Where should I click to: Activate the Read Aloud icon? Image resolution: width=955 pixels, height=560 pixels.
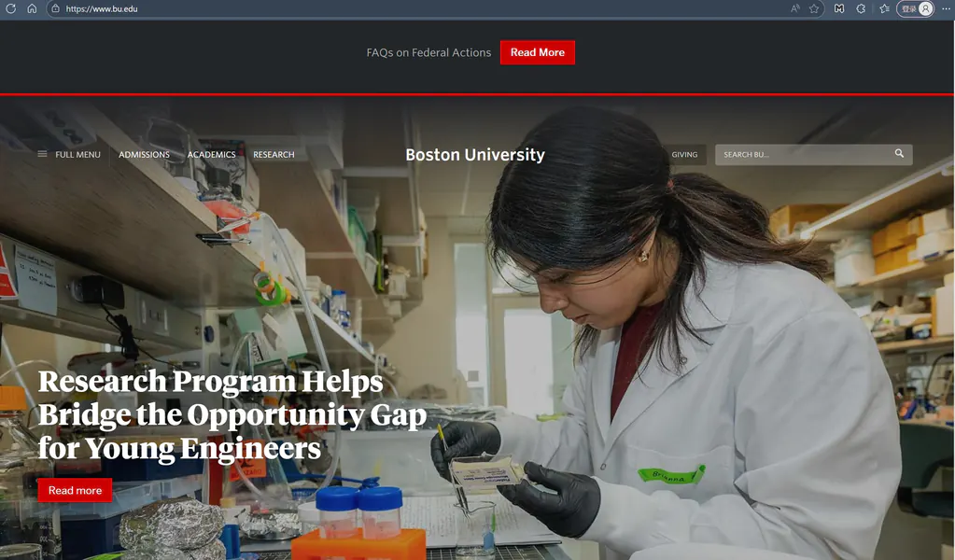pyautogui.click(x=794, y=8)
